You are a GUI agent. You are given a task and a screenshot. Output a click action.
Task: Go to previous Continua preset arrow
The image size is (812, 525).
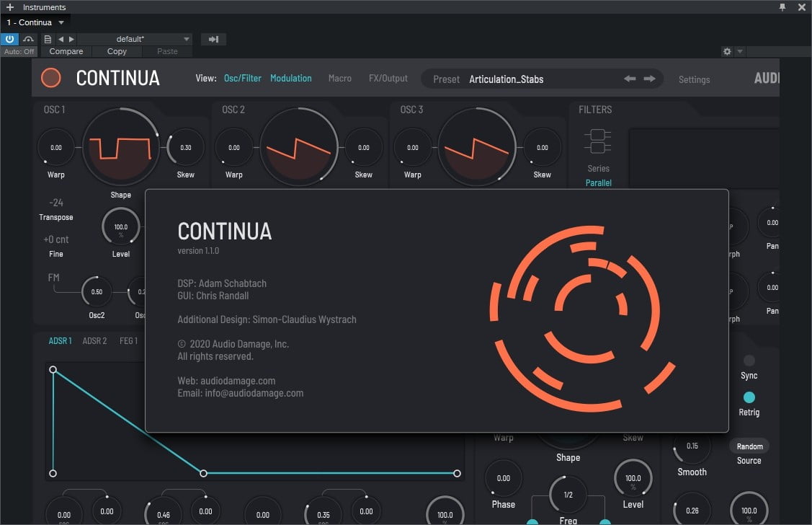point(630,79)
